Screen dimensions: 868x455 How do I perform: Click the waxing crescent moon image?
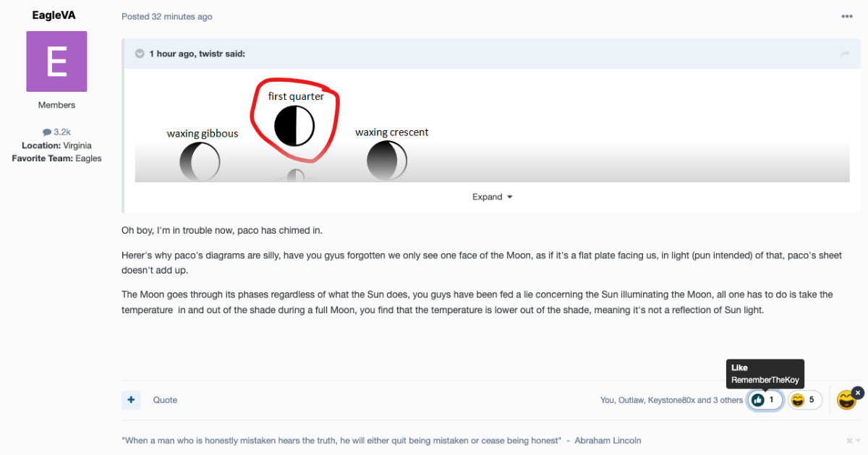pyautogui.click(x=387, y=161)
